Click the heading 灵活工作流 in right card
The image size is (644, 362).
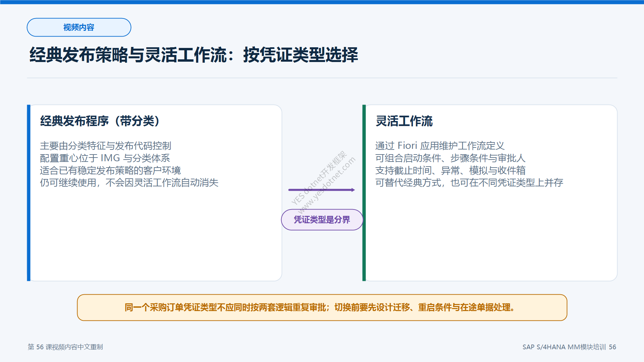[x=404, y=121]
